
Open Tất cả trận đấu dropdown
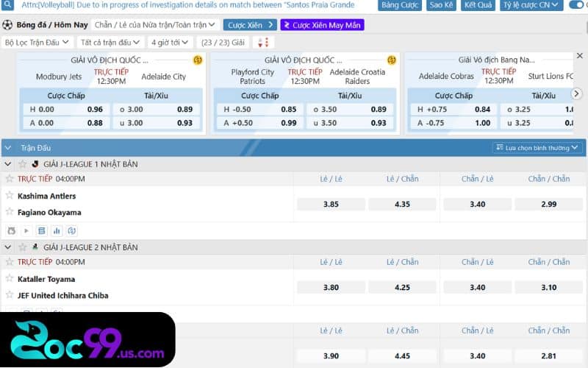(x=110, y=43)
